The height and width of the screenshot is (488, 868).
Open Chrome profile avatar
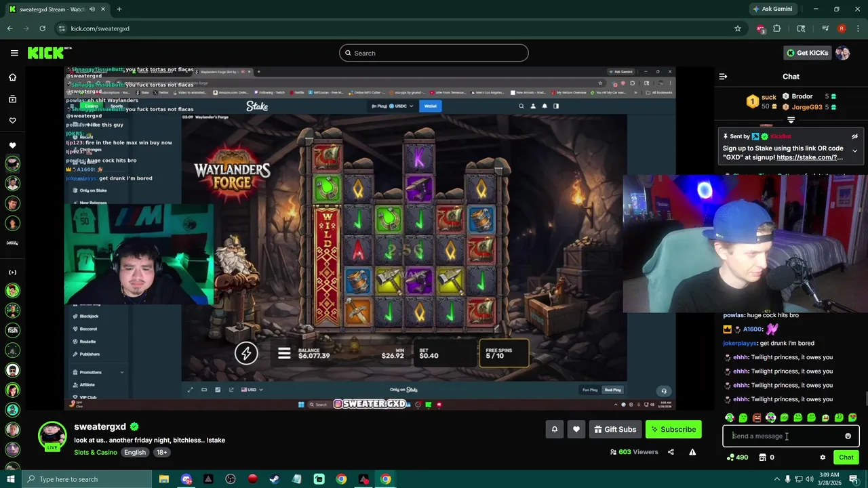pos(842,28)
